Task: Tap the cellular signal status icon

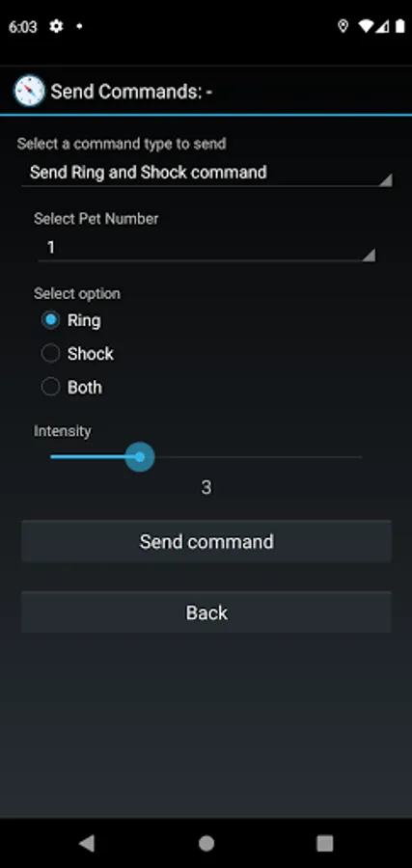Action: coord(383,26)
